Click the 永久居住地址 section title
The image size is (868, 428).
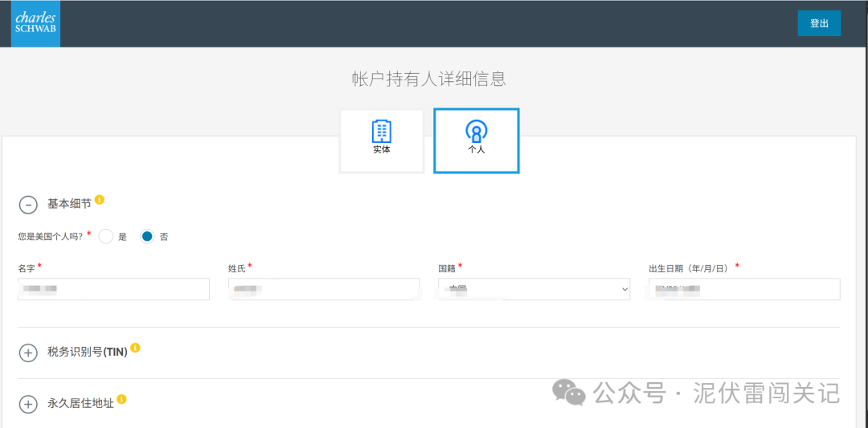click(81, 404)
